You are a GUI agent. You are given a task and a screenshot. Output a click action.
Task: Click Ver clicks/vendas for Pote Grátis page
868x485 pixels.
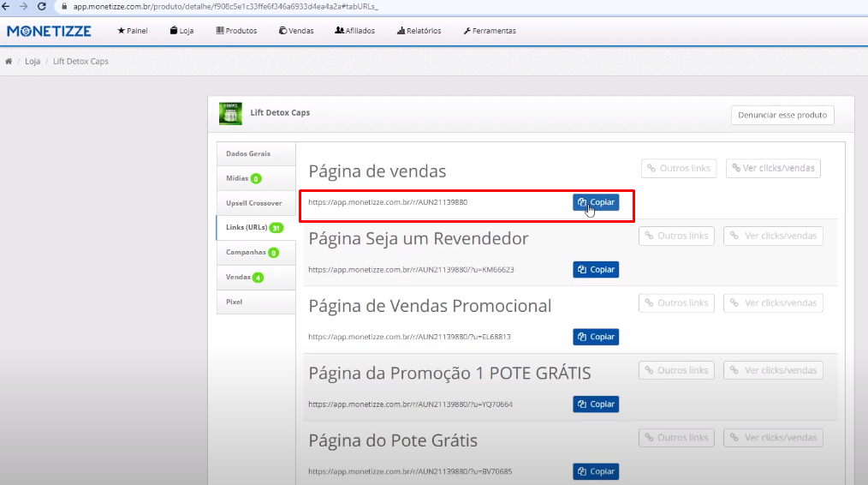[x=773, y=438]
